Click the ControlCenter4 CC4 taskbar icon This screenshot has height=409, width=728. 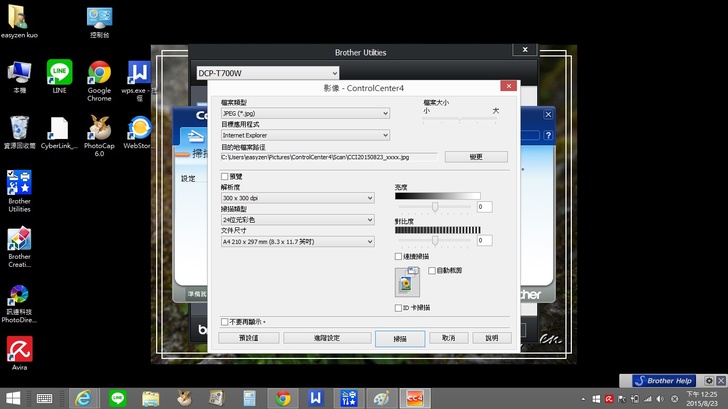click(x=412, y=398)
